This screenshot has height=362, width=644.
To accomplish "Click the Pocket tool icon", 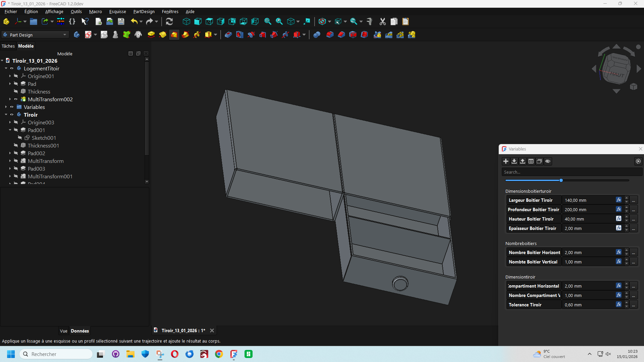I will [228, 35].
